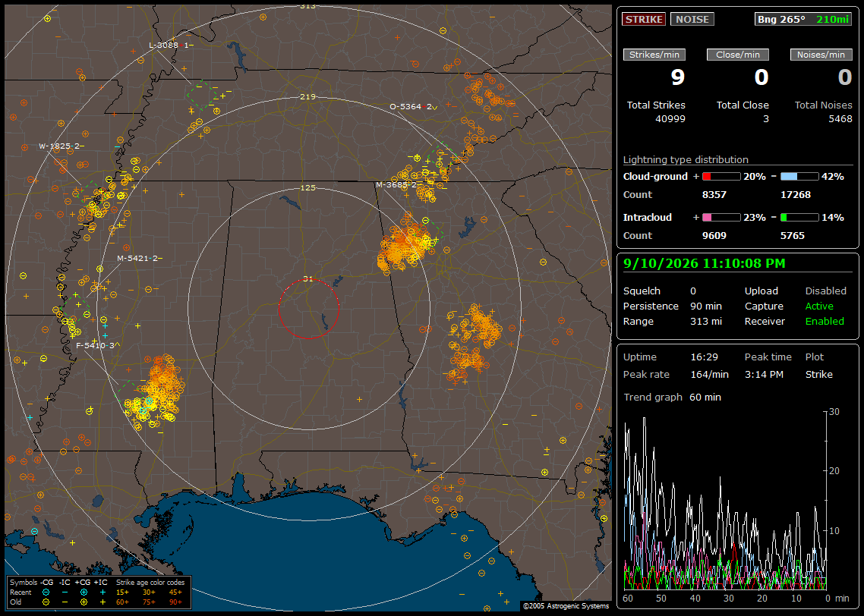Click the red 31-mile range circle center
This screenshot has width=864, height=616.
point(308,309)
